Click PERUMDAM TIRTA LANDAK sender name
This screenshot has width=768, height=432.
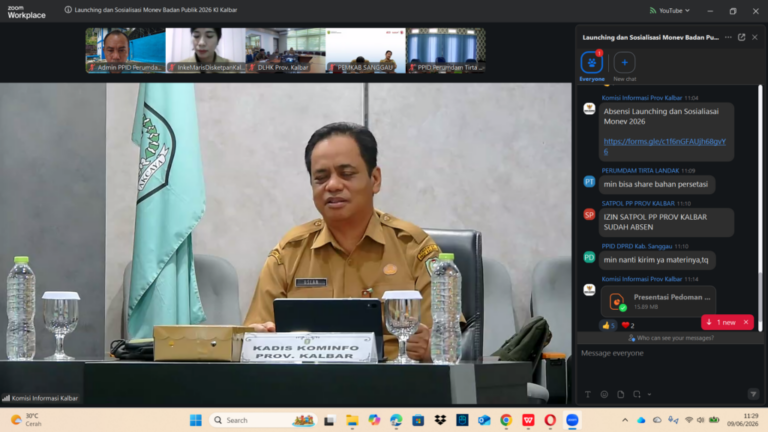(640, 171)
